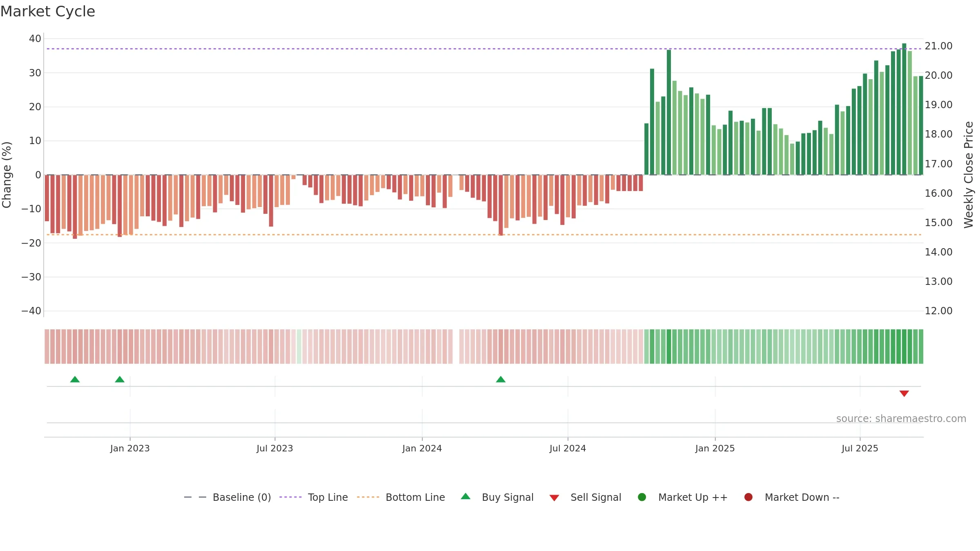This screenshot has width=980, height=551.
Task: Toggle the Sell Signal legend label
Action: [x=596, y=498]
